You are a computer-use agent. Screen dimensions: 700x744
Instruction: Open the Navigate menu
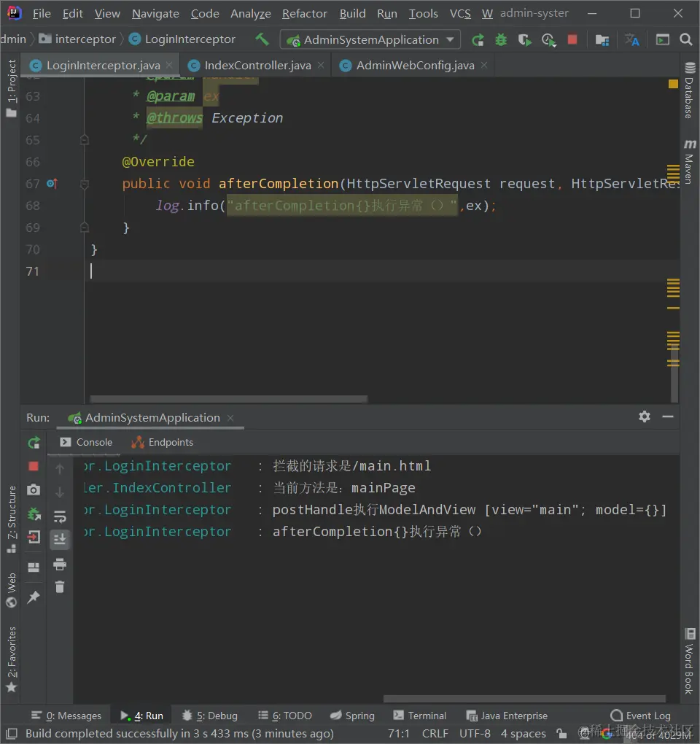(155, 14)
